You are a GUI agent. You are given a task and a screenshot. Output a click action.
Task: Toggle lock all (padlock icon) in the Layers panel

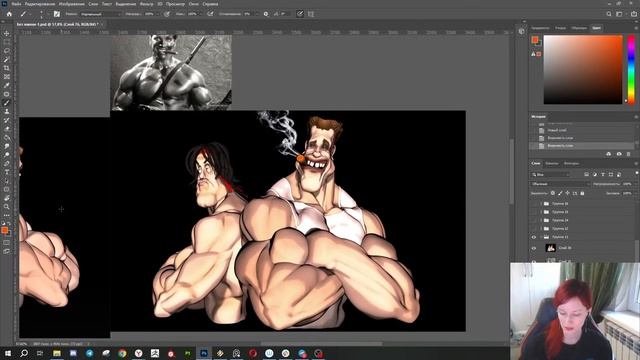(582, 193)
